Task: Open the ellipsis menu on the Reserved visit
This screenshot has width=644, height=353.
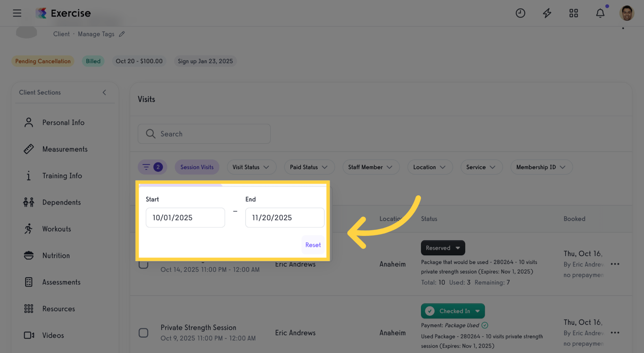Action: 615,264
